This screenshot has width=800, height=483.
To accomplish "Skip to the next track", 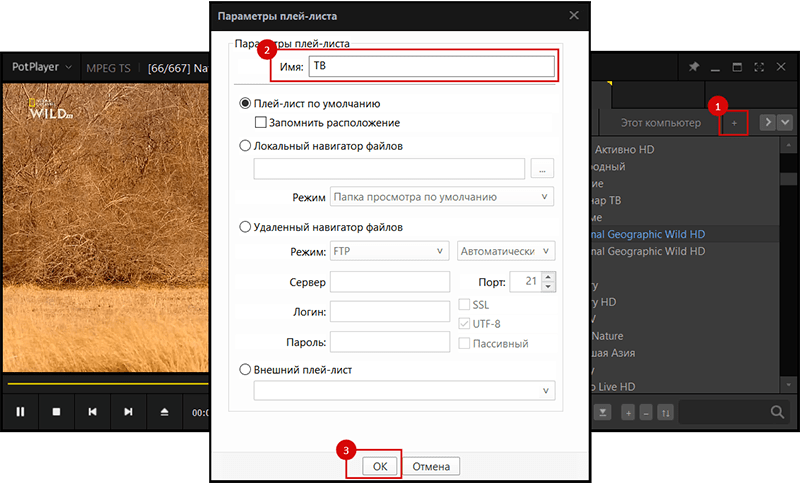I will click(x=128, y=411).
